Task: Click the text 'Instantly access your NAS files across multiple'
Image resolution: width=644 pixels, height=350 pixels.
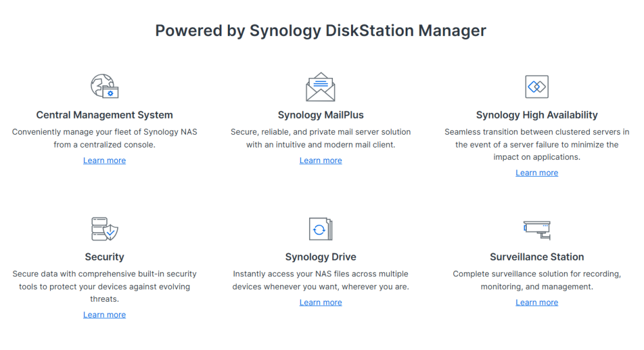Action: click(320, 274)
